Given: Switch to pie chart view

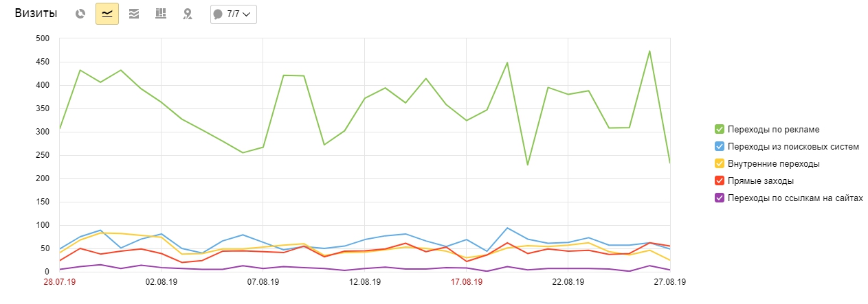Looking at the screenshot, I should 80,14.
